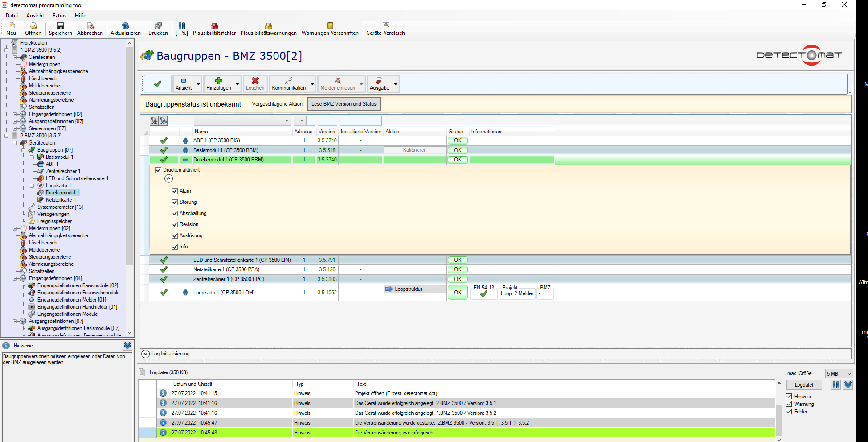Open Plausibilitätswarnungen list

coord(269,29)
